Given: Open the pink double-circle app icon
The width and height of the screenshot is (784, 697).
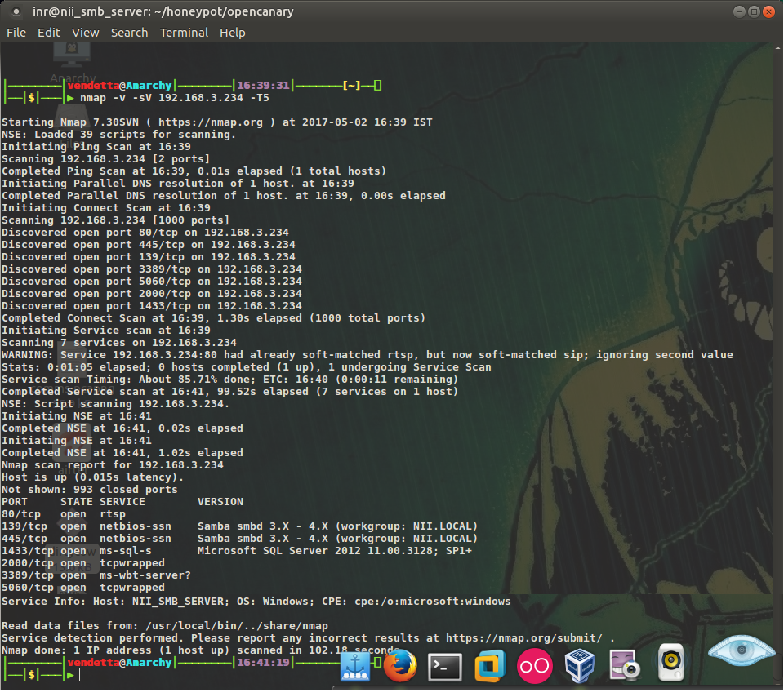Looking at the screenshot, I should pyautogui.click(x=534, y=666).
